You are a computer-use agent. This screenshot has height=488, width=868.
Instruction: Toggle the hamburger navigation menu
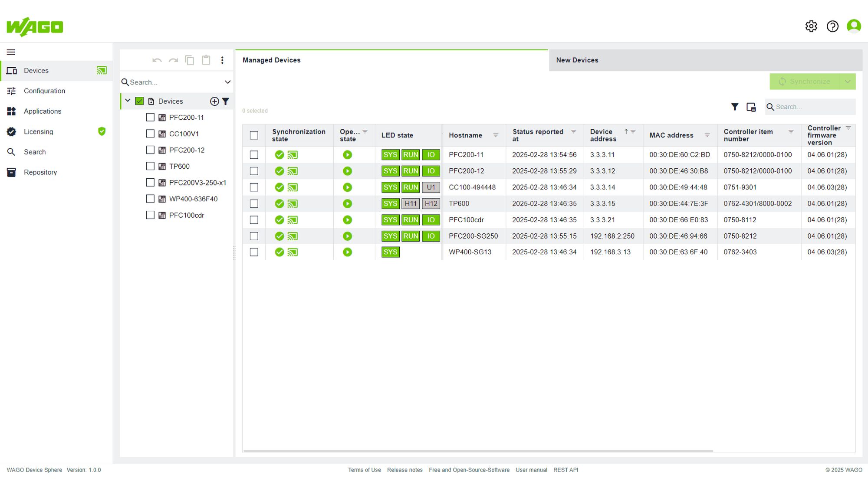[11, 52]
